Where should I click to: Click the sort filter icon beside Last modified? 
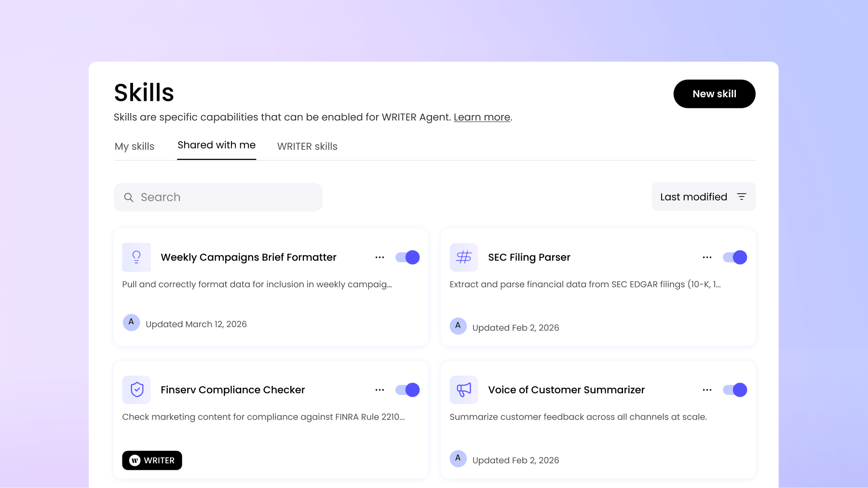coord(741,197)
